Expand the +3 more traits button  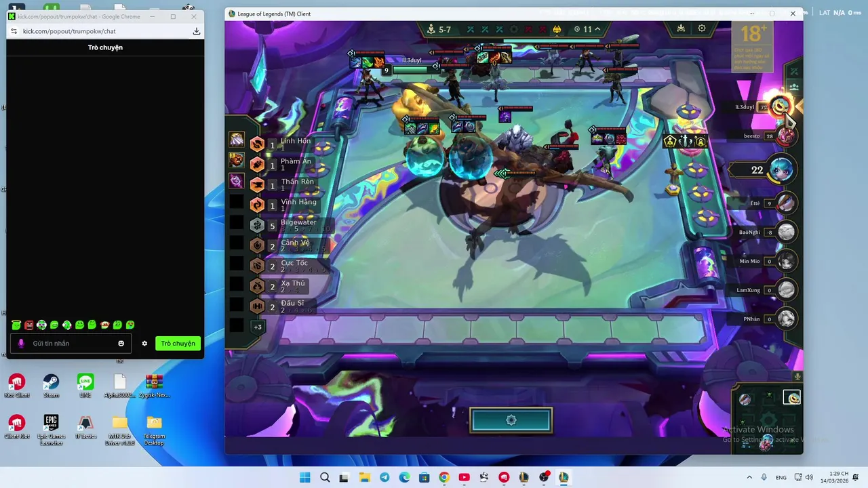258,327
